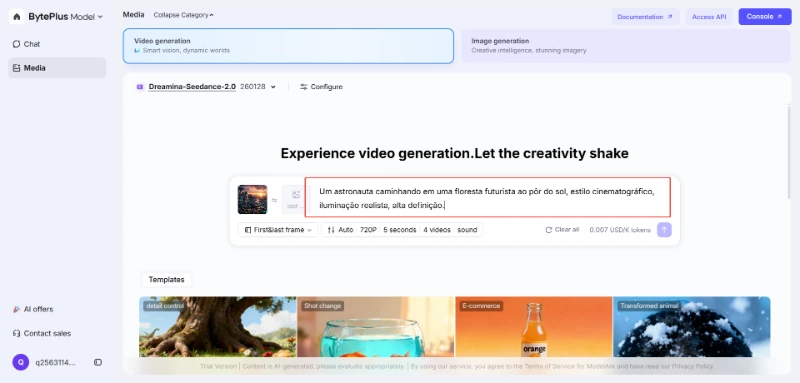The image size is (800, 383).
Task: Click the Access API button
Action: (709, 17)
